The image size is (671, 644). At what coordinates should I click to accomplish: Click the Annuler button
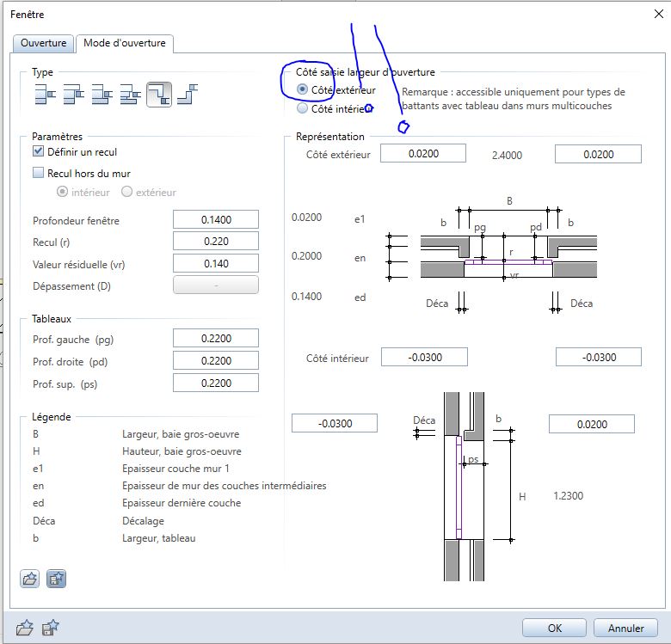pos(625,628)
